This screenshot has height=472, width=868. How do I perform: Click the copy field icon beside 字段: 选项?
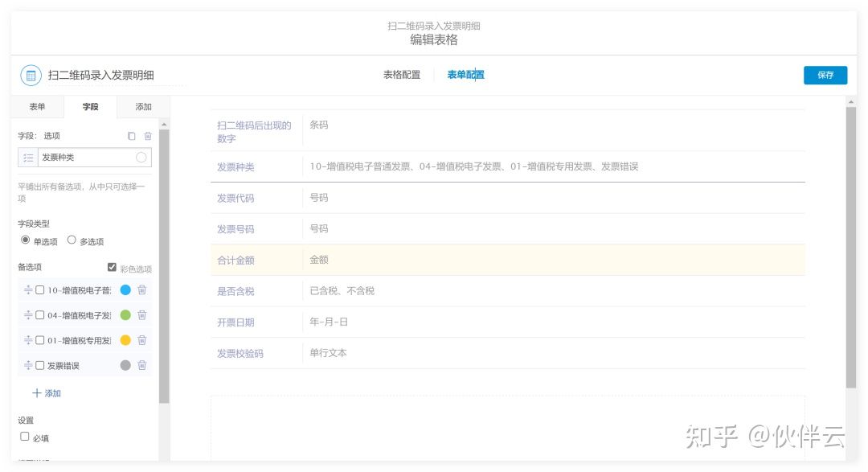pyautogui.click(x=132, y=136)
